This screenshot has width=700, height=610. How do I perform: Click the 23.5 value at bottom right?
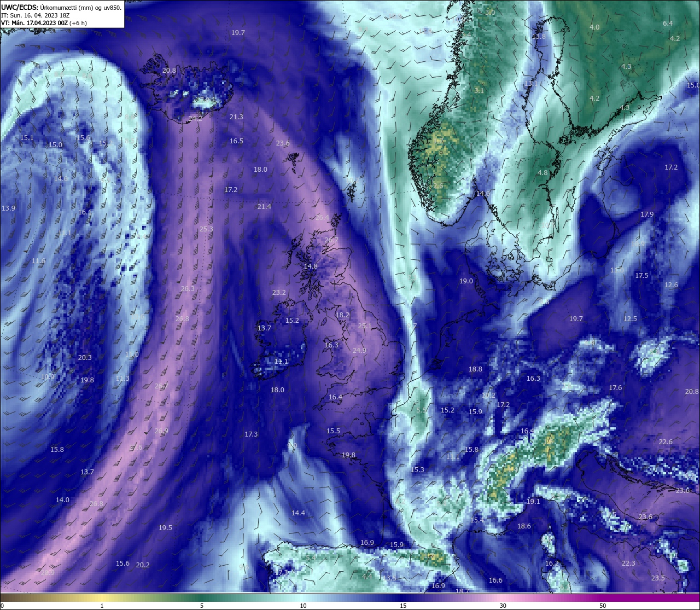point(658,578)
